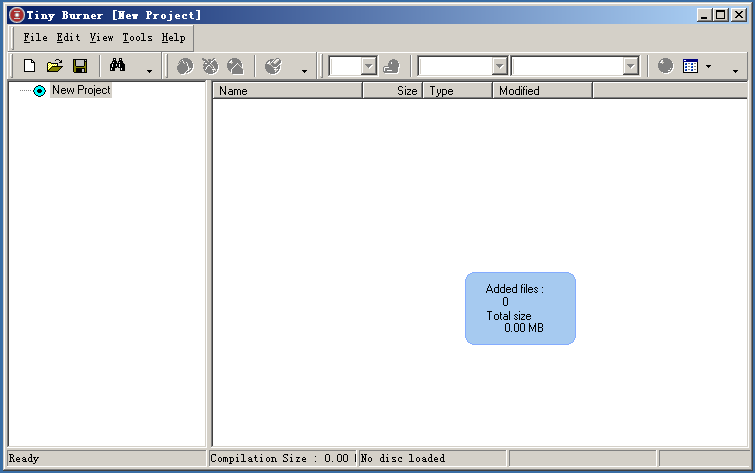
Task: Click the New project icon
Action: [29, 66]
